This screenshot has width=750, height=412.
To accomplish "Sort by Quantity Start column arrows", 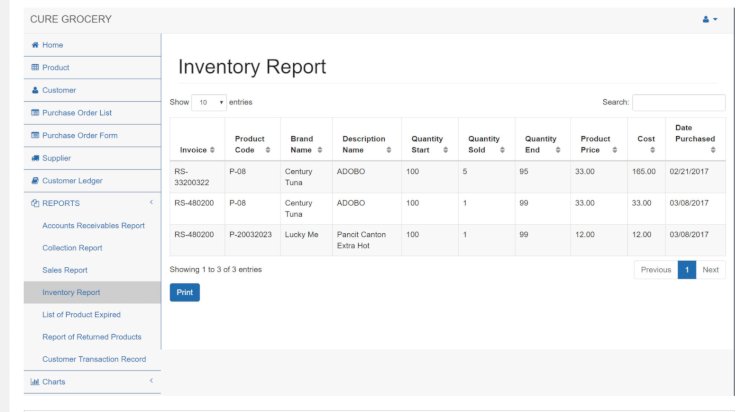I will 445,150.
